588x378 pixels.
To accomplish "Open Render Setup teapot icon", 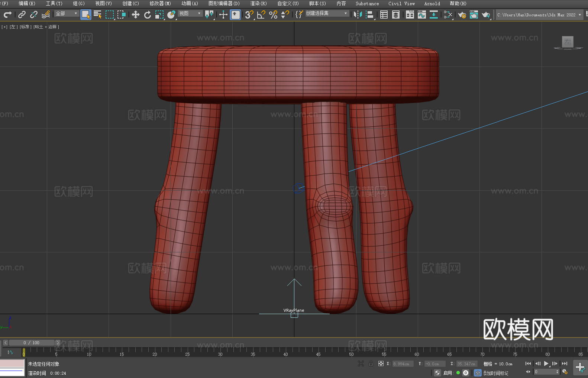I will tap(462, 14).
